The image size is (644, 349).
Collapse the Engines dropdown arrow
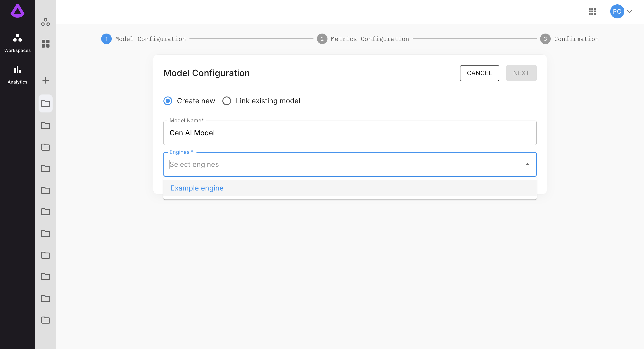click(527, 164)
